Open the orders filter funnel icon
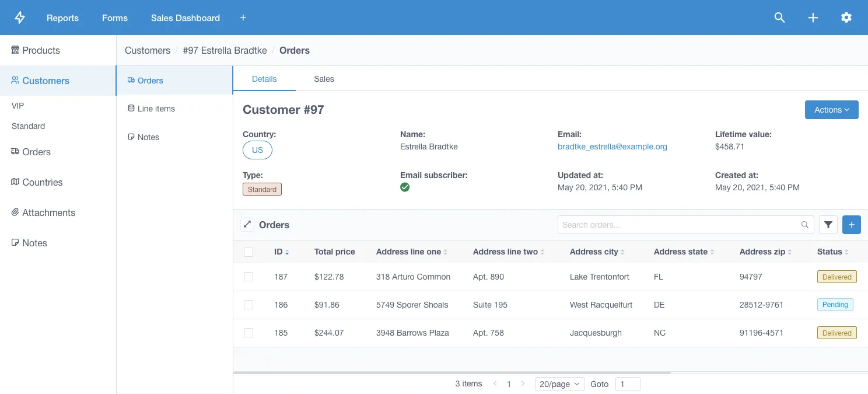 tap(828, 224)
